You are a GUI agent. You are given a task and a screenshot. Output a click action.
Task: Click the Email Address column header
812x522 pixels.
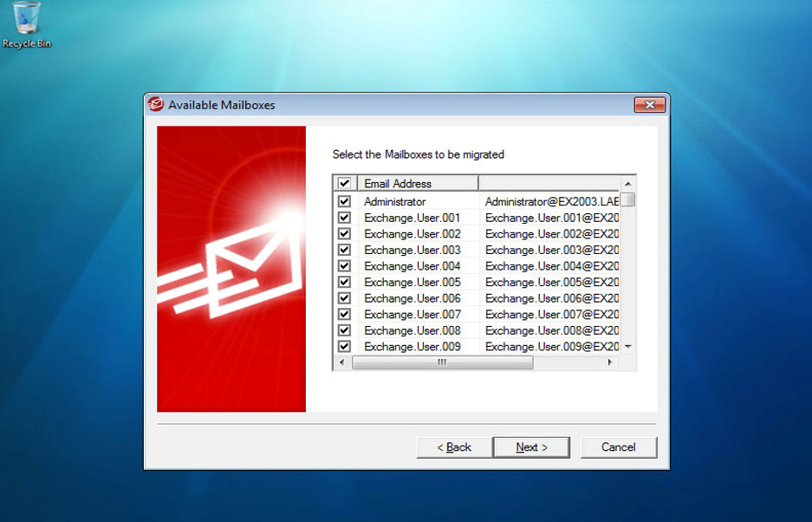click(418, 183)
